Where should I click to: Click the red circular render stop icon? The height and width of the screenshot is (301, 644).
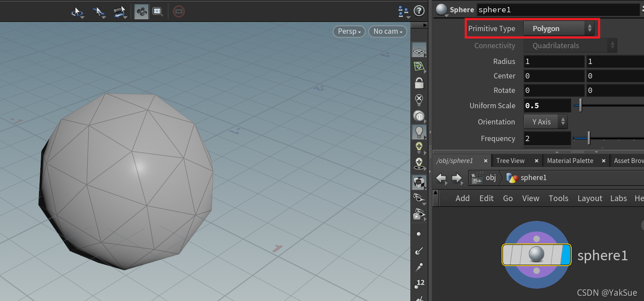[178, 12]
